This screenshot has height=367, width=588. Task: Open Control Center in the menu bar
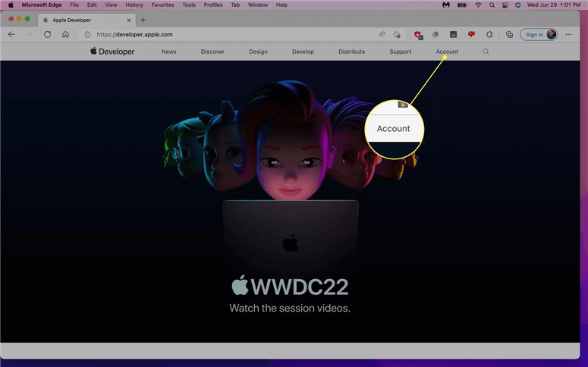point(505,5)
